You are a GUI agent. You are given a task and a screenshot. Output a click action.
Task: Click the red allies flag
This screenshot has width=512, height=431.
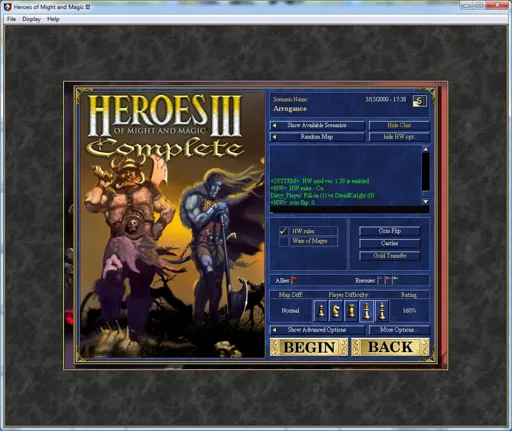295,280
